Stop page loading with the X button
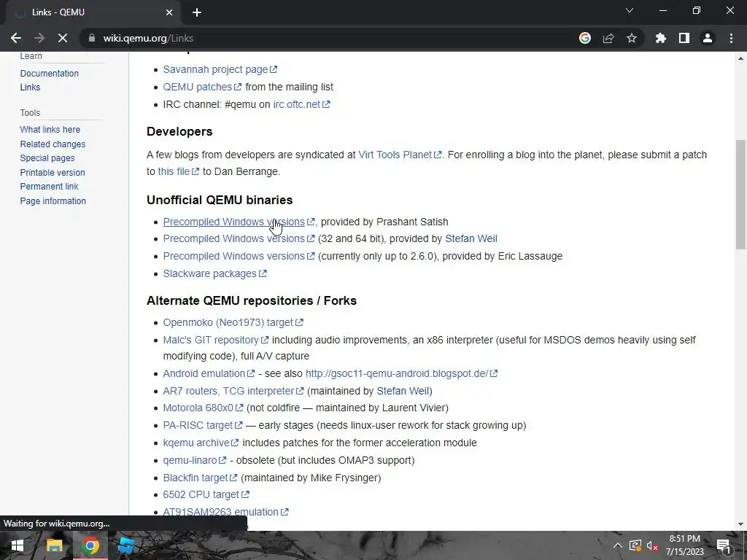Image resolution: width=747 pixels, height=560 pixels. pos(63,38)
